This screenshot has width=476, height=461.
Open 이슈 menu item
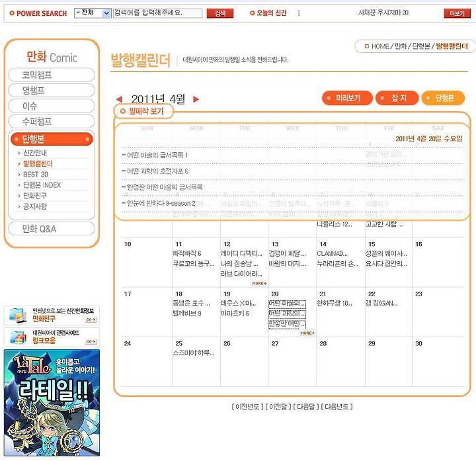52,106
